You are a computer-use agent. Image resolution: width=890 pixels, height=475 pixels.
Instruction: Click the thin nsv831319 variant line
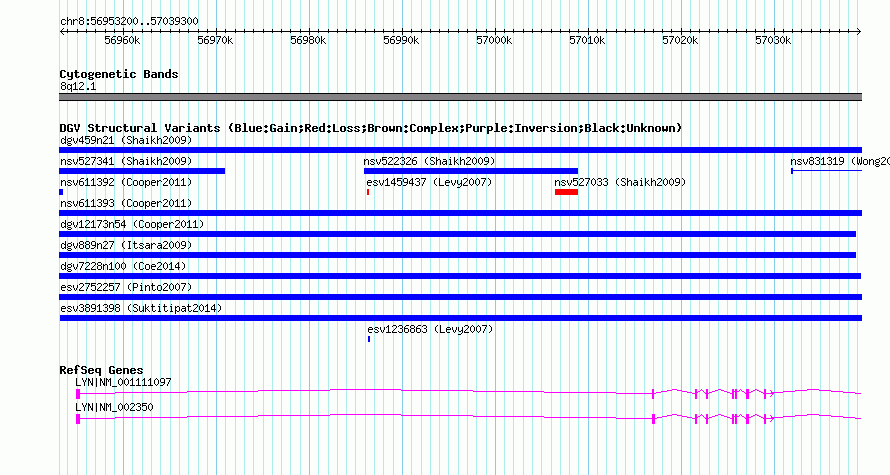pos(826,171)
